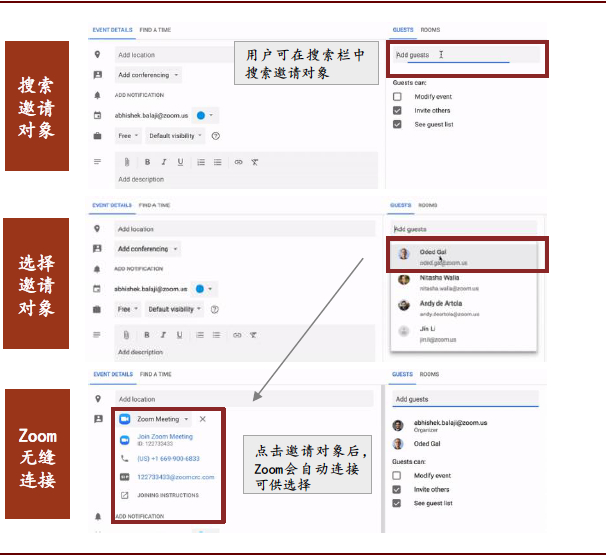Open Default visibility dropdown in 选择邀请对象 screenshot
Image resolution: width=611 pixels, height=558 pixels.
[174, 309]
